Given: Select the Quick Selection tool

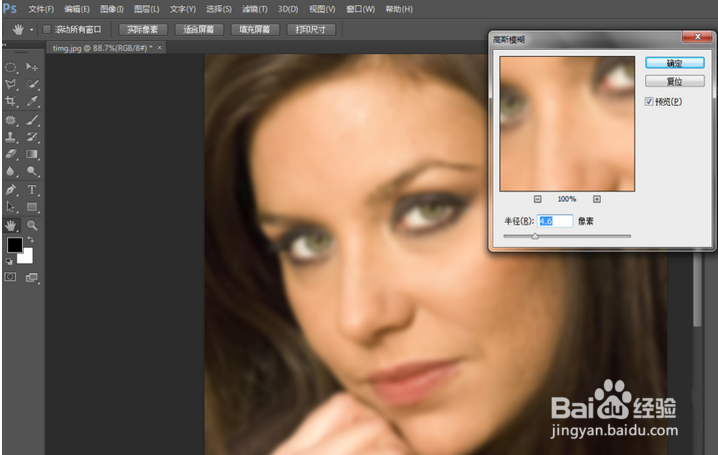Looking at the screenshot, I should 32,84.
